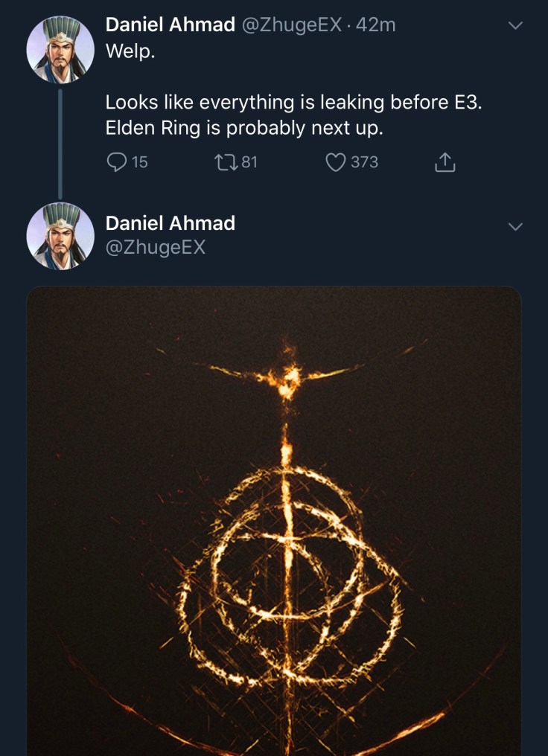Image resolution: width=548 pixels, height=756 pixels.
Task: Click the 42m timestamp
Action: tap(375, 25)
